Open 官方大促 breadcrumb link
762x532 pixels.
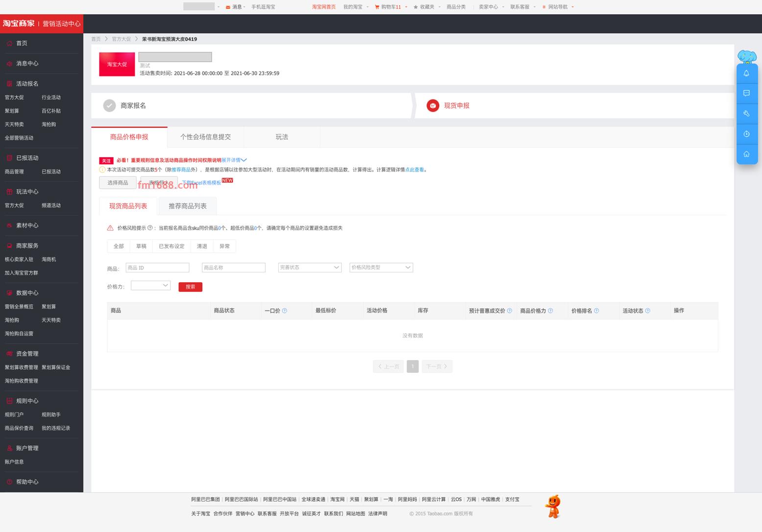(x=121, y=39)
